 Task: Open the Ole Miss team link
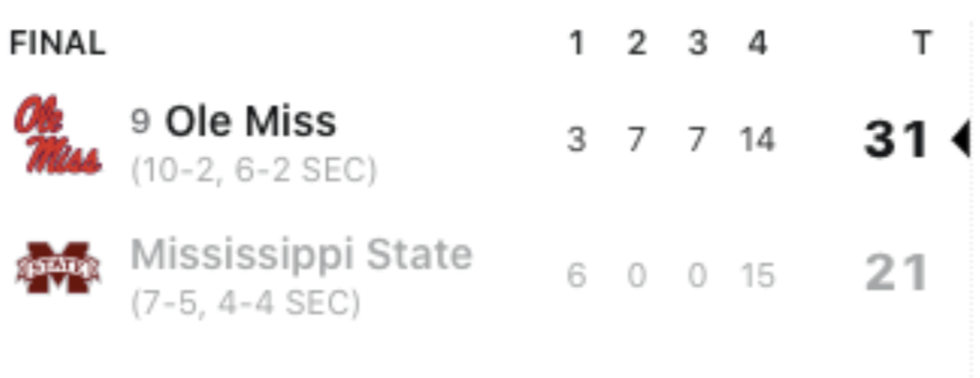click(x=251, y=121)
